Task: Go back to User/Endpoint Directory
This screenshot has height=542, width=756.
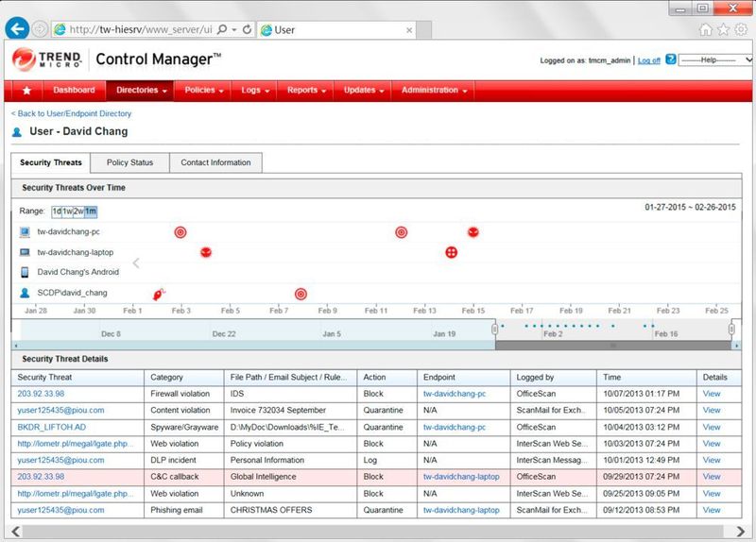Action: [x=71, y=113]
